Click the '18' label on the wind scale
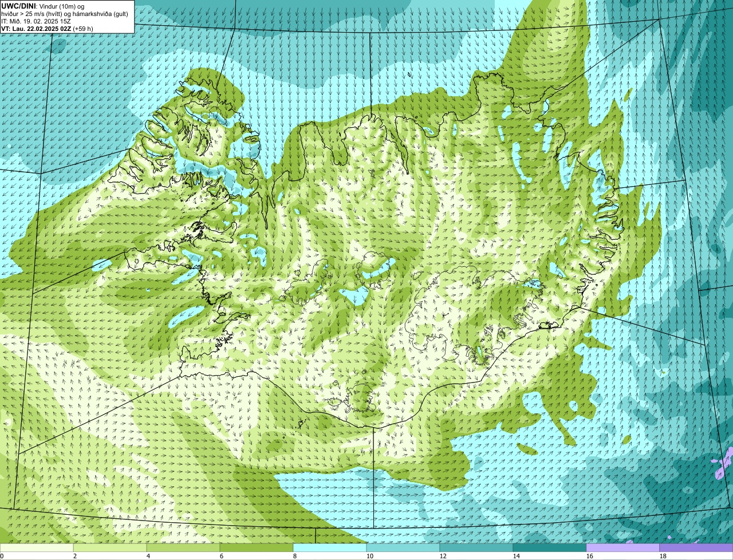This screenshot has width=733, height=560. [x=663, y=556]
